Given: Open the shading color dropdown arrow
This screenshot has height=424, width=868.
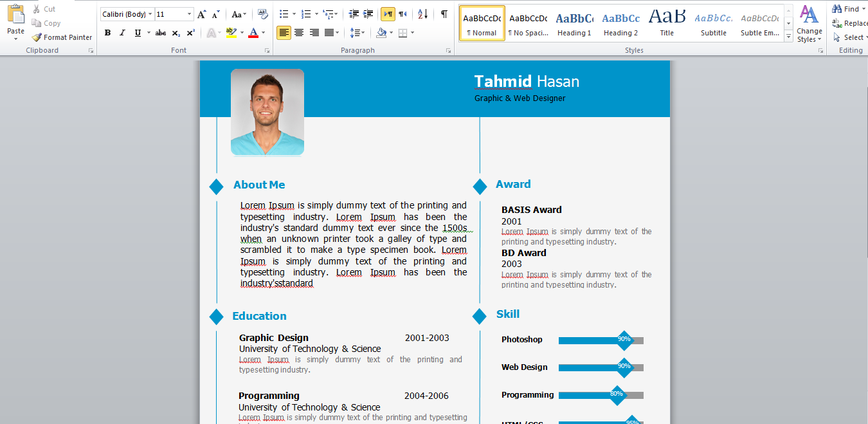Looking at the screenshot, I should [x=391, y=33].
